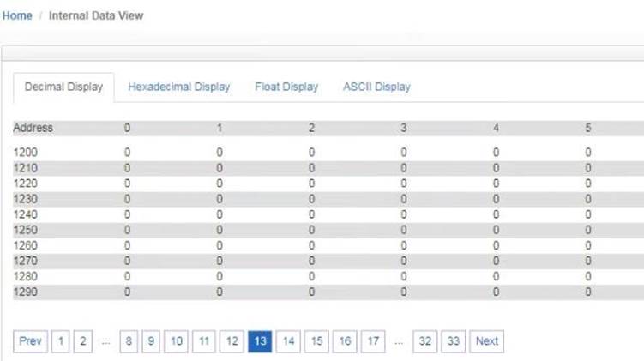
Task: Select the Decimal Display tab
Action: coord(63,87)
